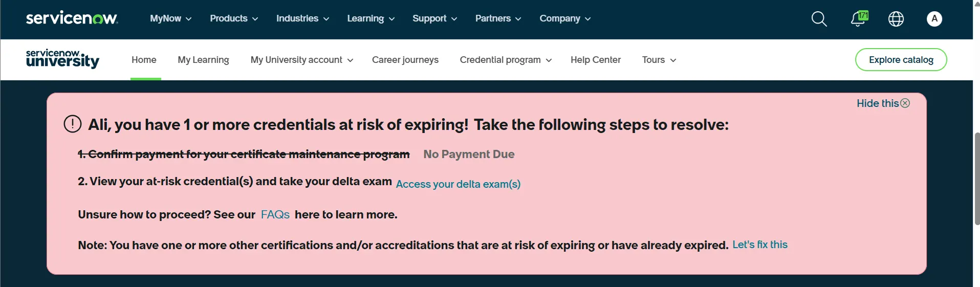Click the alert exclamation icon in banner
Screen dimensions: 980x287
click(73, 124)
